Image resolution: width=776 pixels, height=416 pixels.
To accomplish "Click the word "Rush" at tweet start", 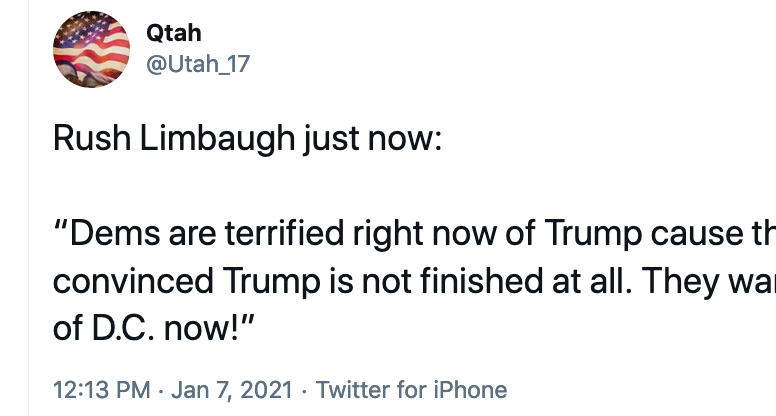I will pyautogui.click(x=92, y=138).
